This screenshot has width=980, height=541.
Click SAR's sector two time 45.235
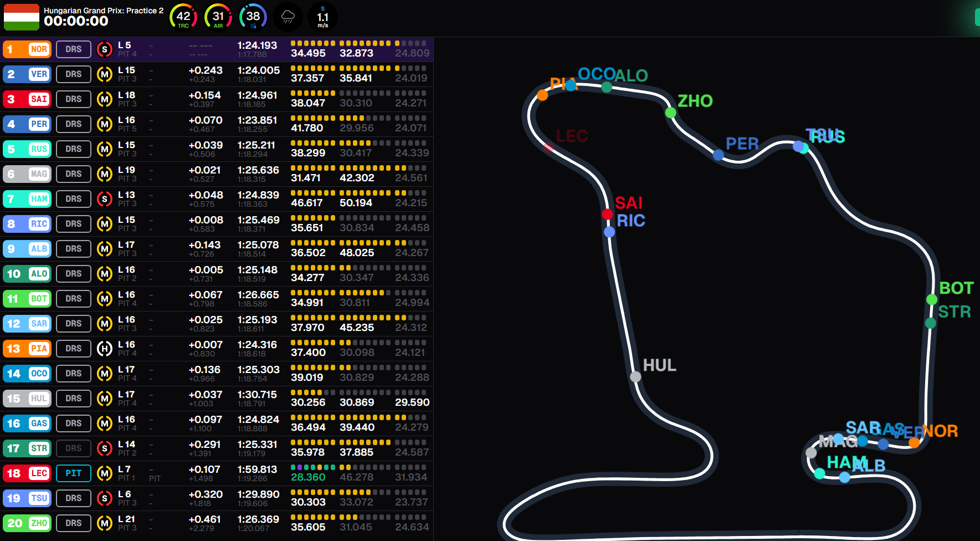[357, 328]
